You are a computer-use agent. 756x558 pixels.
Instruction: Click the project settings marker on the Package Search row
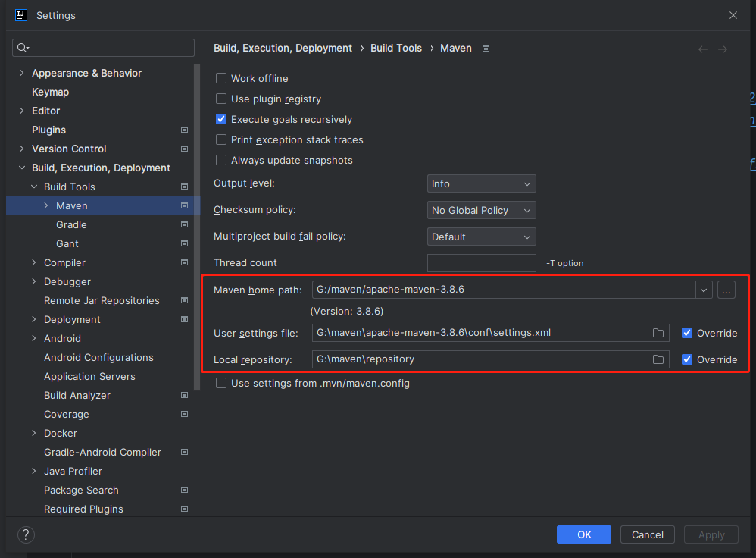point(184,490)
